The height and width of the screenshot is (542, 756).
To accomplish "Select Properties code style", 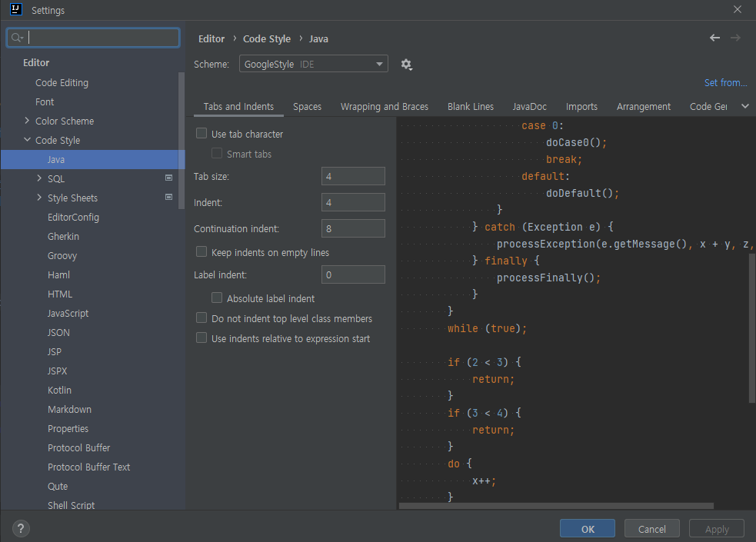I will 68,429.
